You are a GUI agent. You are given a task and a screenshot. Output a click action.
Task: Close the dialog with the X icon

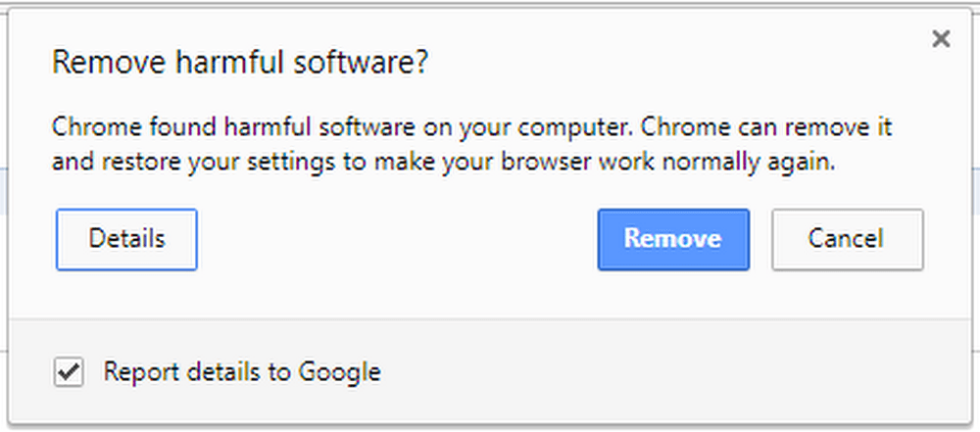941,39
